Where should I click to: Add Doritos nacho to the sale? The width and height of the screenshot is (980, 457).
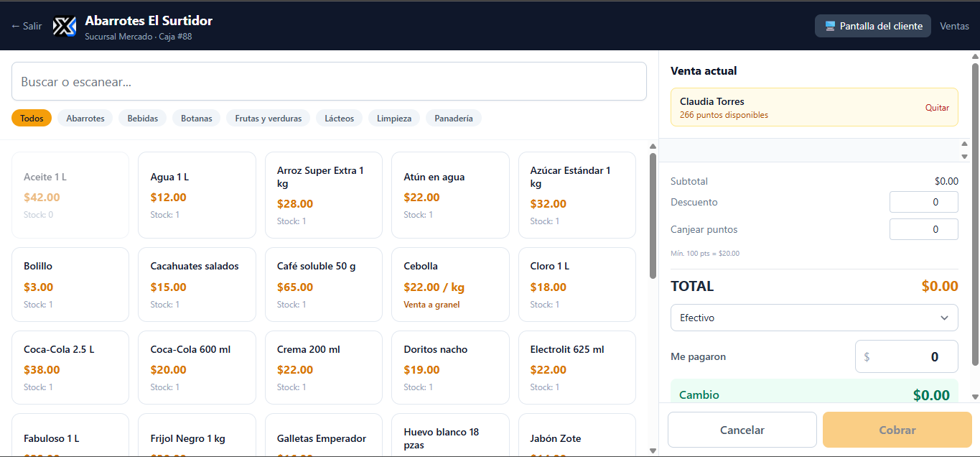tap(450, 367)
